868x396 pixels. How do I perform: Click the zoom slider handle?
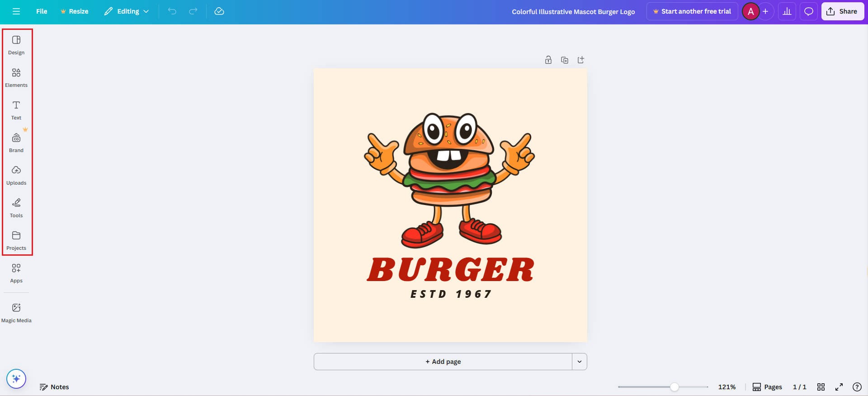pyautogui.click(x=675, y=387)
